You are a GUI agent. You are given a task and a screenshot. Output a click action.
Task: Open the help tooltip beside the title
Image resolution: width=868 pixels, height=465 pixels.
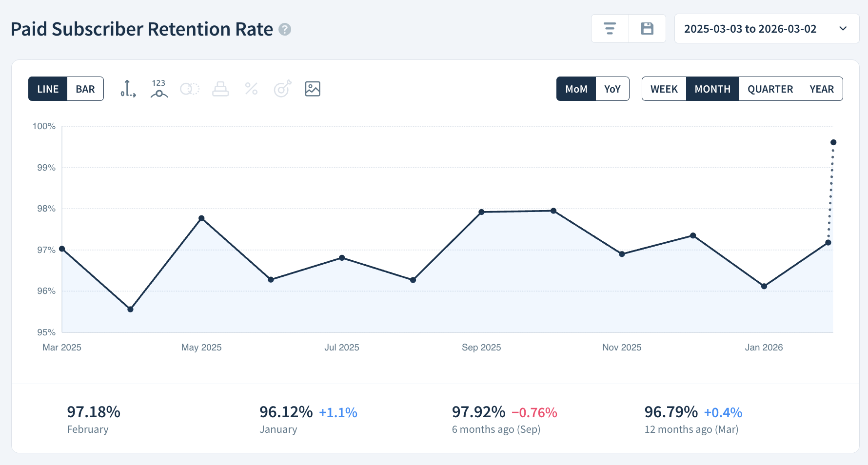pos(284,30)
